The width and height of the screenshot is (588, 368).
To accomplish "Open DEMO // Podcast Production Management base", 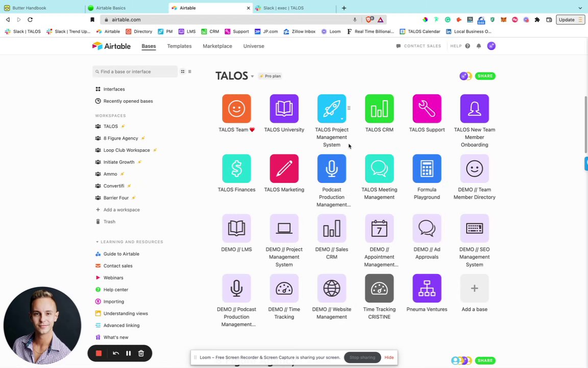I will [x=236, y=288].
